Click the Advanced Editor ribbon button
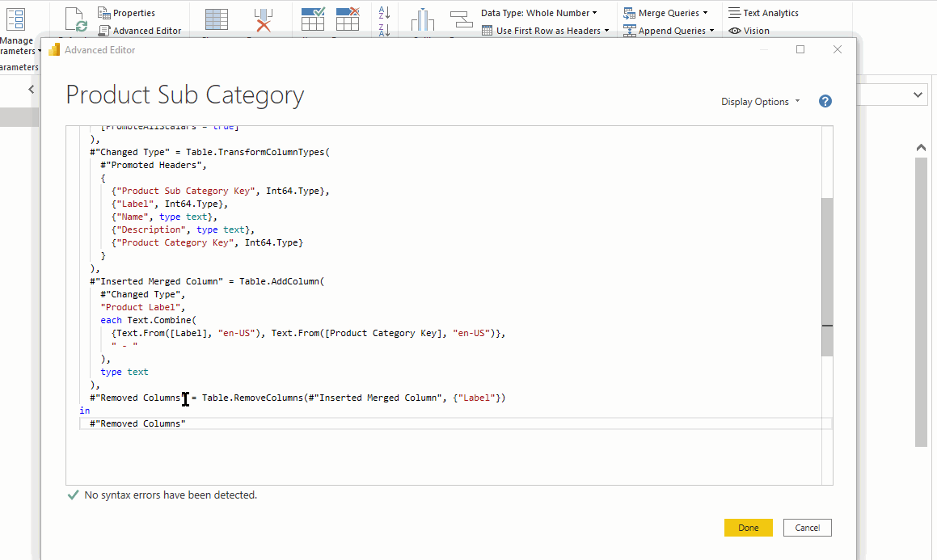The height and width of the screenshot is (560, 937). tap(140, 31)
